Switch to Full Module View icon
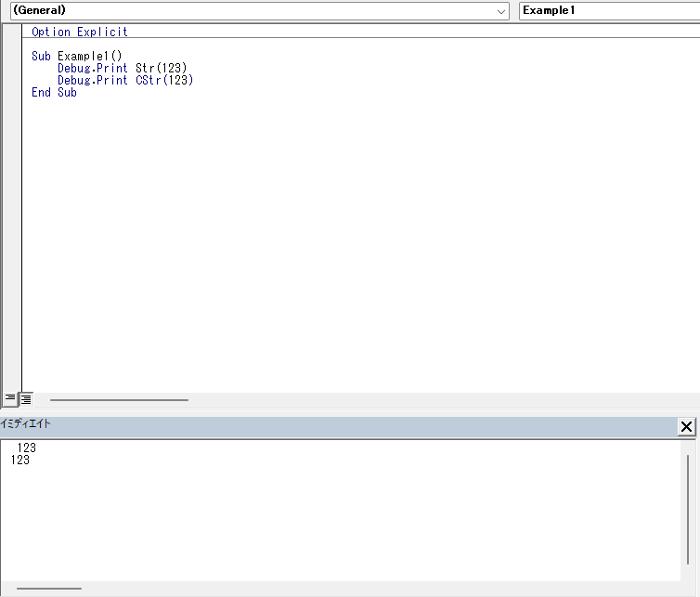The image size is (700, 597). coord(26,398)
